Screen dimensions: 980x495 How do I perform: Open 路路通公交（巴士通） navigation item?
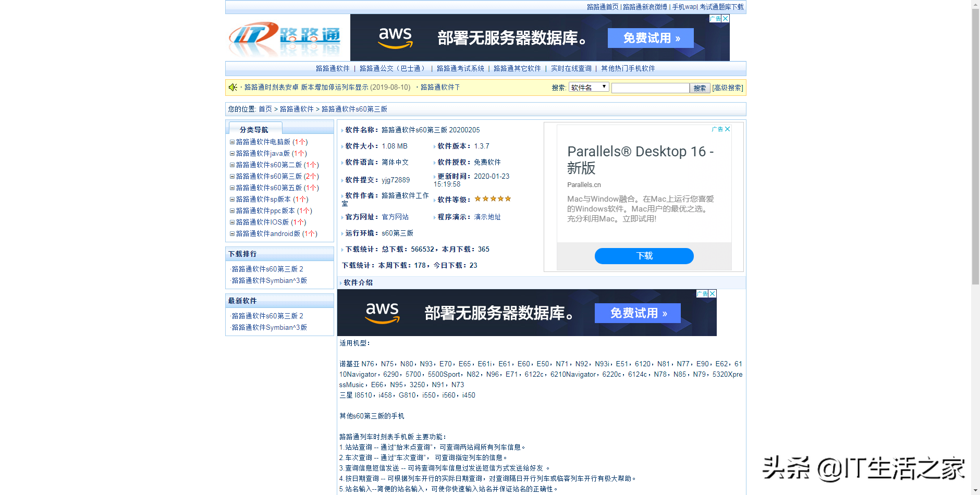point(394,68)
